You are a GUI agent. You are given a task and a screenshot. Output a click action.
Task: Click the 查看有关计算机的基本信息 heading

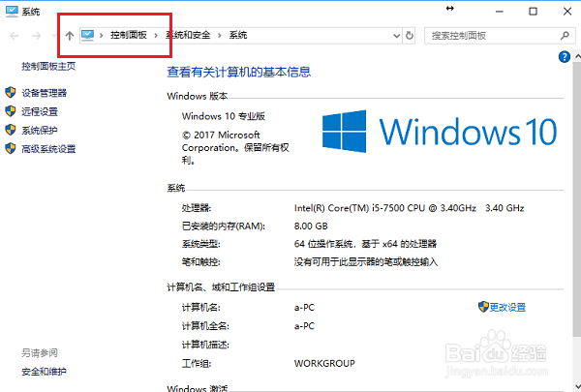point(238,72)
